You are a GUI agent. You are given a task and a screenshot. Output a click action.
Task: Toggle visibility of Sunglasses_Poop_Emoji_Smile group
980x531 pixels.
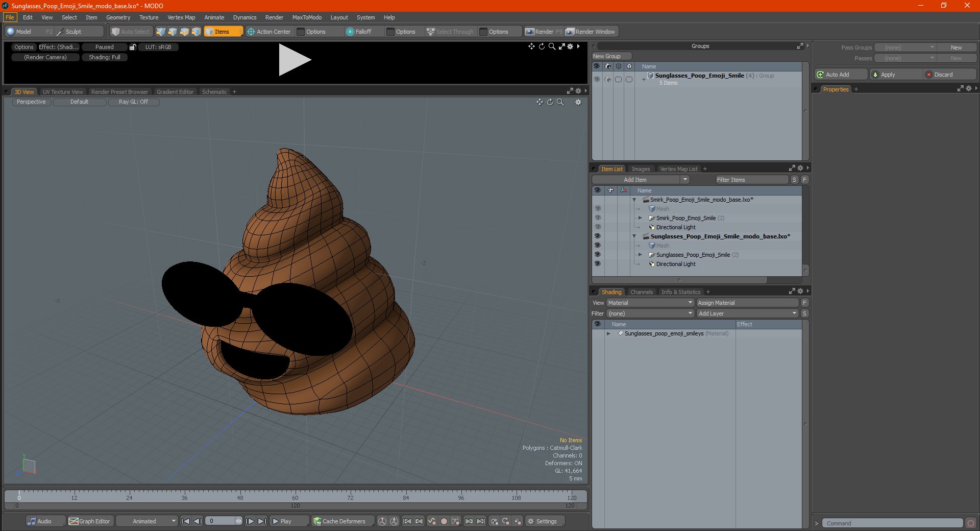coord(597,79)
